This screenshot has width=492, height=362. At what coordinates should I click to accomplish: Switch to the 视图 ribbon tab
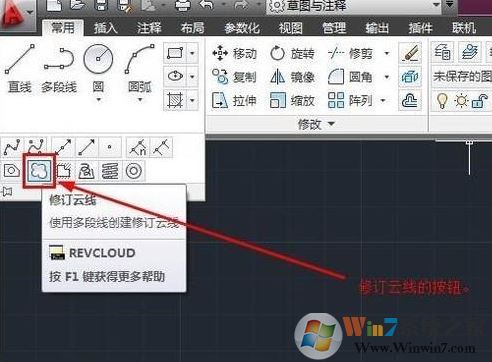(x=291, y=28)
